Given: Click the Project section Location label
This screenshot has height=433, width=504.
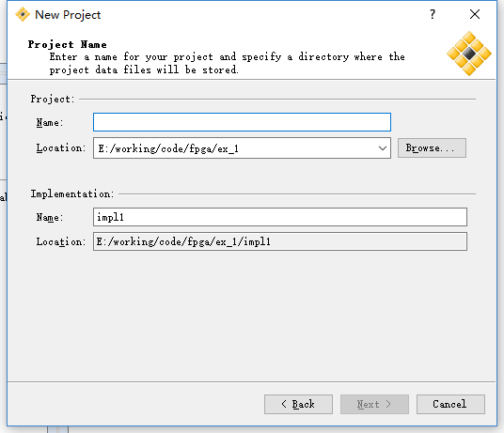Looking at the screenshot, I should [61, 148].
